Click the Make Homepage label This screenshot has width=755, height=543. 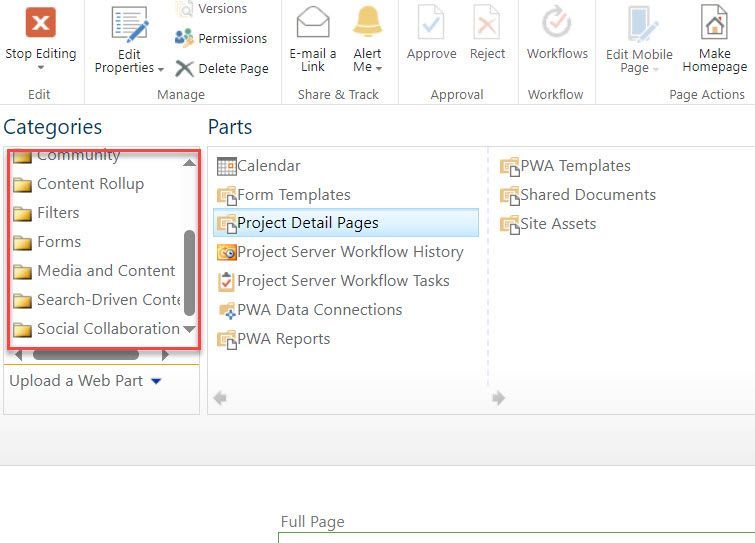tap(715, 60)
